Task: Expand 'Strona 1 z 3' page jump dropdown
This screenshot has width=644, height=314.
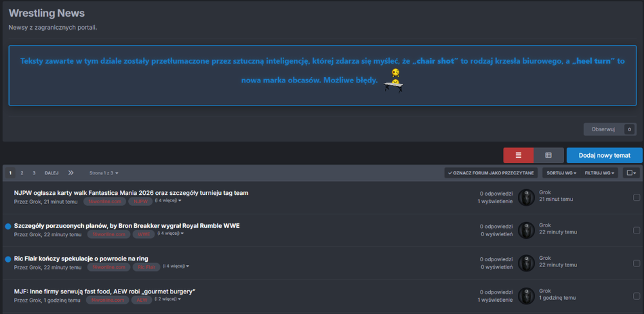Action: coord(104,173)
